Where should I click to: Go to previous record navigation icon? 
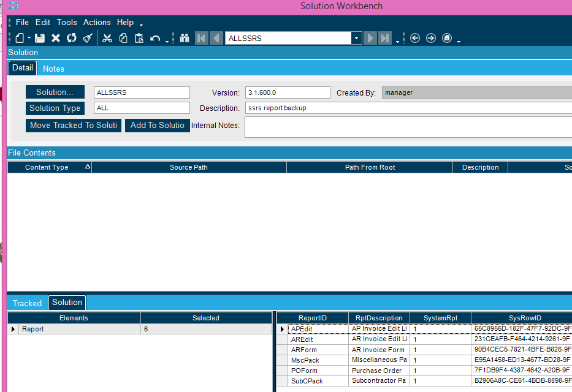pyautogui.click(x=216, y=38)
